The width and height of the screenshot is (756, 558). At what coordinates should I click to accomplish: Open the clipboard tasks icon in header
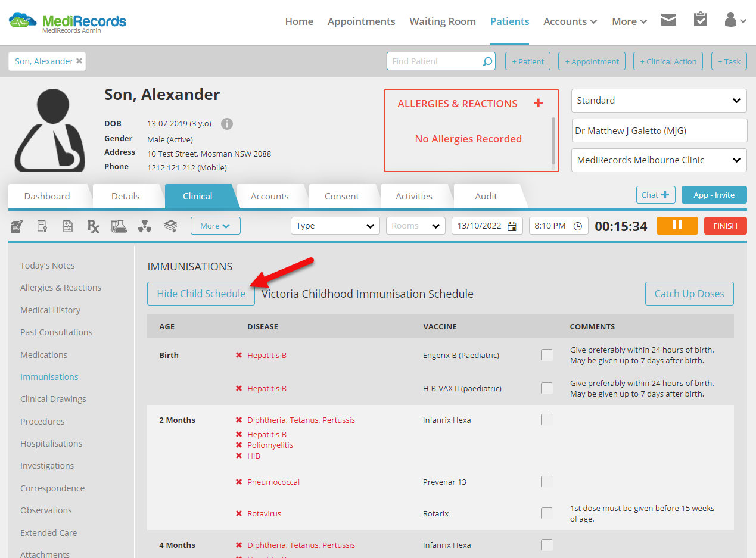point(701,20)
